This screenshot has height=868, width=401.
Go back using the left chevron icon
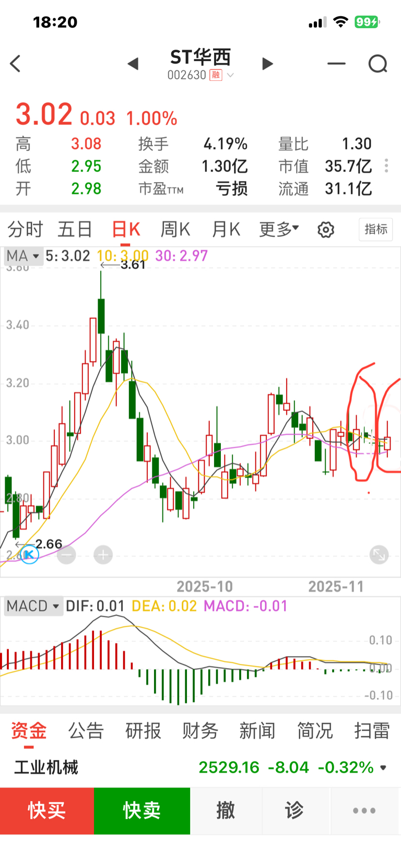coord(15,64)
